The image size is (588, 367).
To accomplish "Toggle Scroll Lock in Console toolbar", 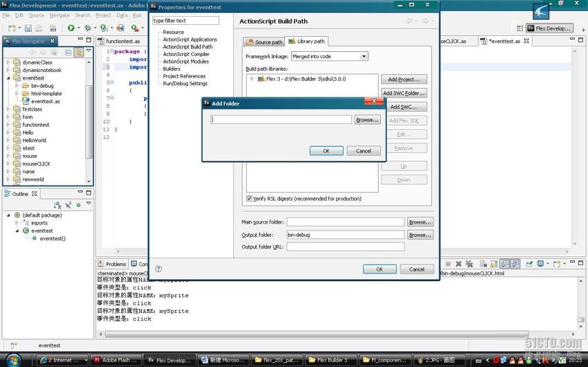I will (494, 264).
